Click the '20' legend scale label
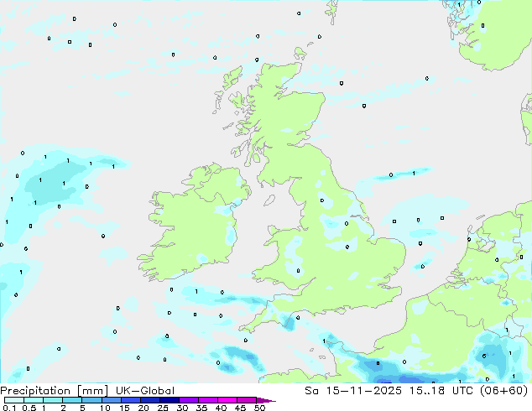Screen dimensions: 532x411 point(143,408)
